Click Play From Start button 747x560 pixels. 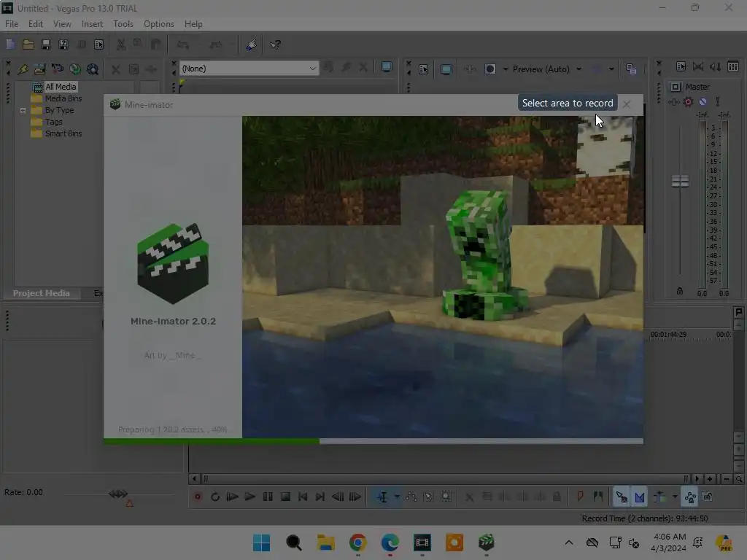233,497
